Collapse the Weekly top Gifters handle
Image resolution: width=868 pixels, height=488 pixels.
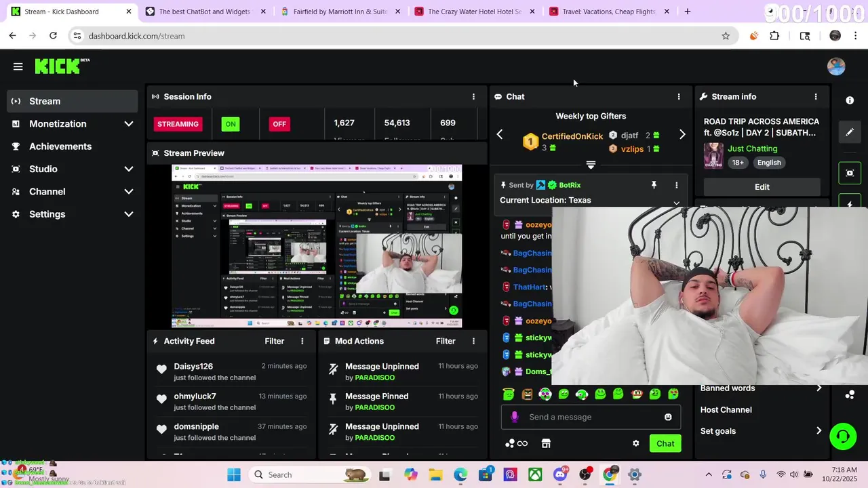591,165
